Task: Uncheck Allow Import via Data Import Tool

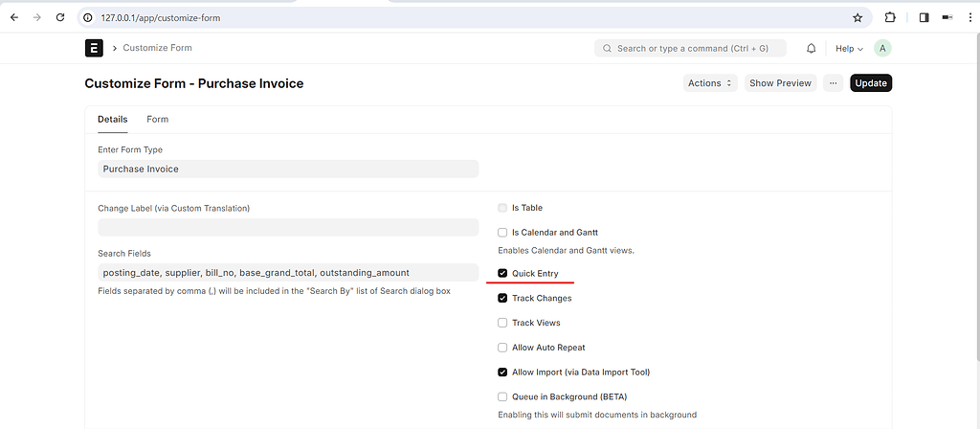Action: click(x=502, y=373)
